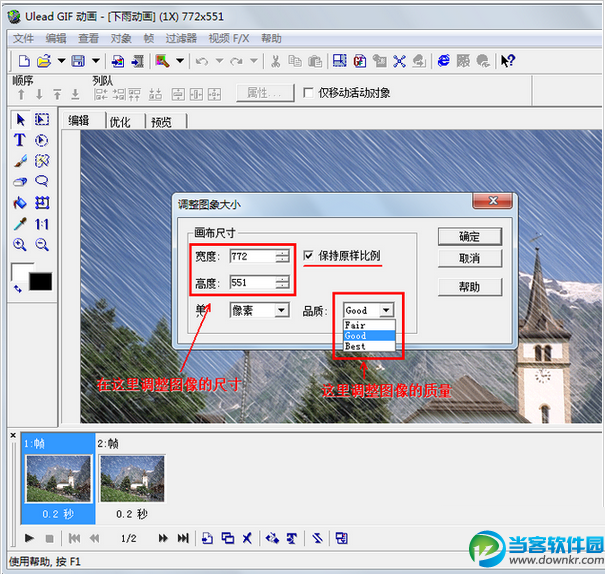Toggle the keep aspect ratio checkbox
This screenshot has width=605, height=574.
pos(308,255)
